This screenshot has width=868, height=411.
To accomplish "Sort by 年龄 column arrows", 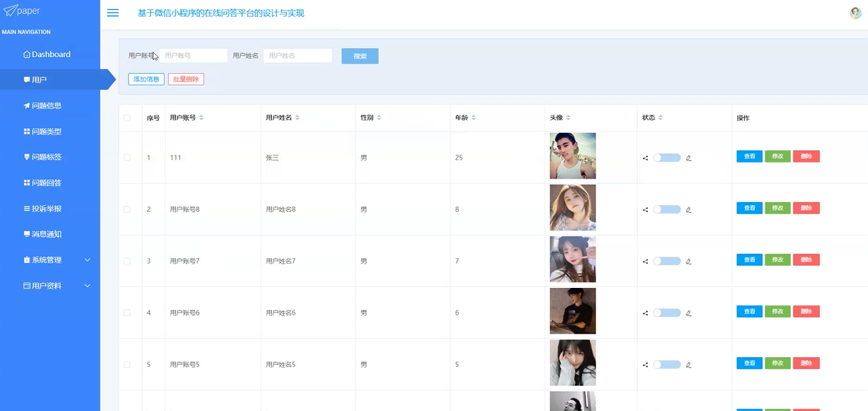I will [x=473, y=118].
